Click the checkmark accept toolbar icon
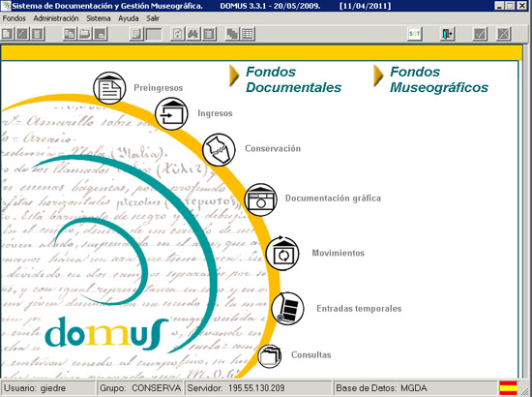The image size is (532, 397). tap(480, 34)
